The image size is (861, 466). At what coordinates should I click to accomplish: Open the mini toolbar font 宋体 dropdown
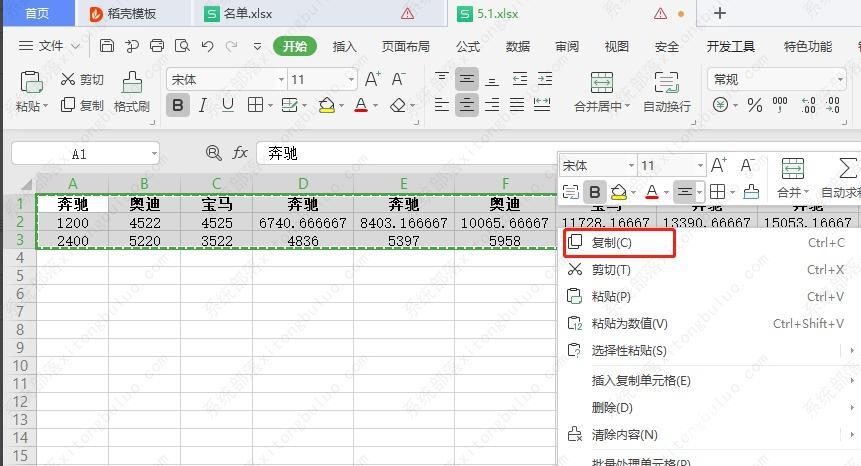631,165
